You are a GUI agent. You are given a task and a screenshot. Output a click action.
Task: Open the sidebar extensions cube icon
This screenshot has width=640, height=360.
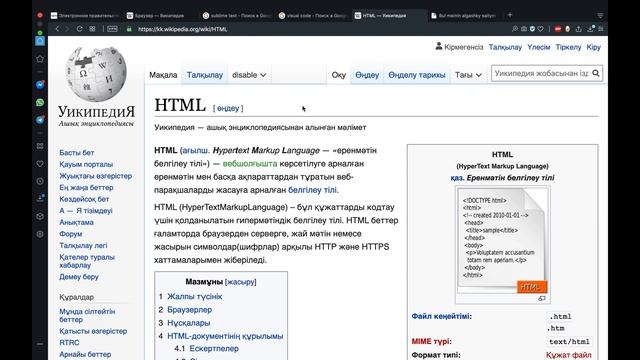point(40,216)
